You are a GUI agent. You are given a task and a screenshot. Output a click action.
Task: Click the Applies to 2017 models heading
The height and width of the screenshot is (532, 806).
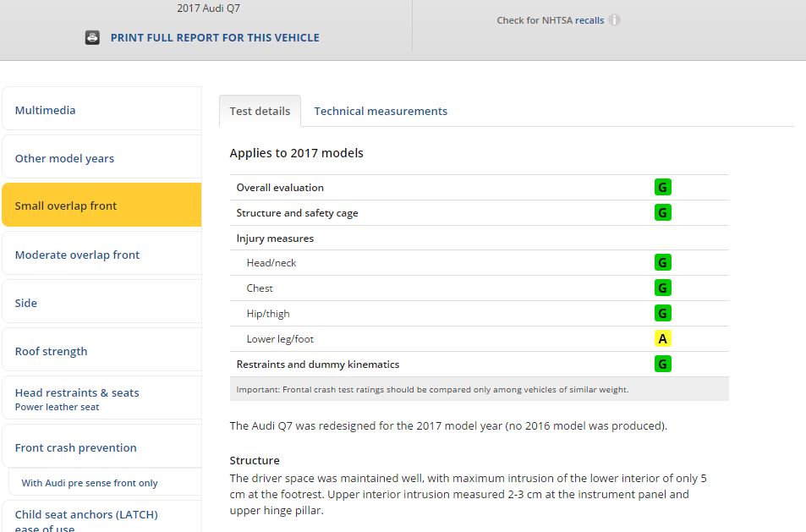[297, 153]
